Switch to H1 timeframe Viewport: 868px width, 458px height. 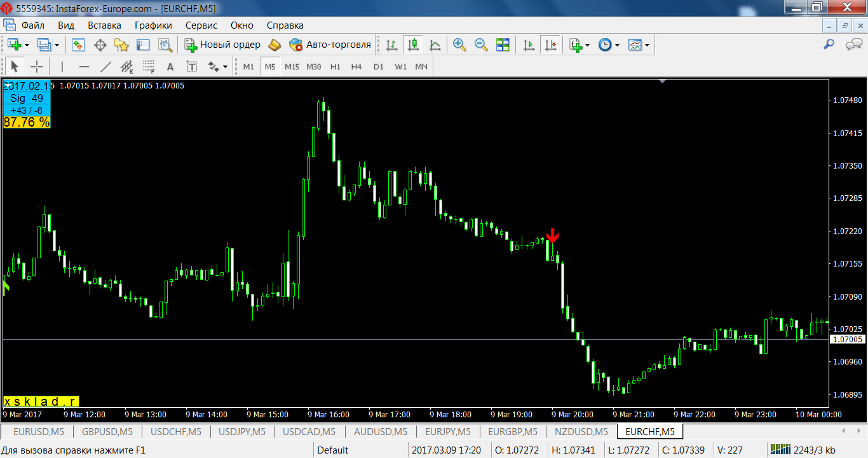pos(335,66)
